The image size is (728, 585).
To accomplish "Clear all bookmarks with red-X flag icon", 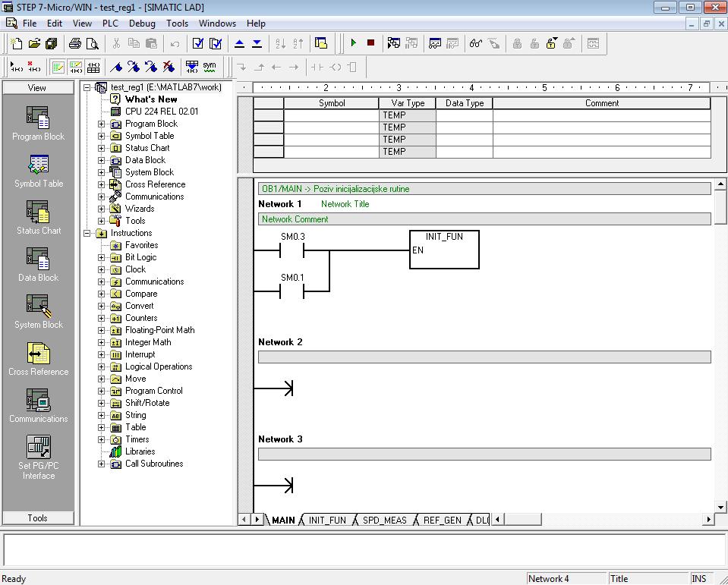I will 169,67.
